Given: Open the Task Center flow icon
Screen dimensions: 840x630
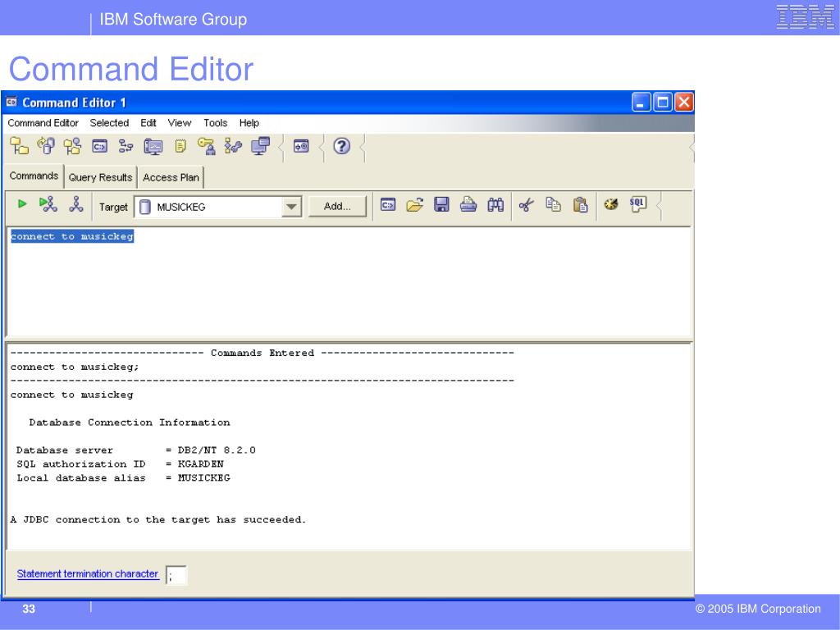Looking at the screenshot, I should click(126, 146).
